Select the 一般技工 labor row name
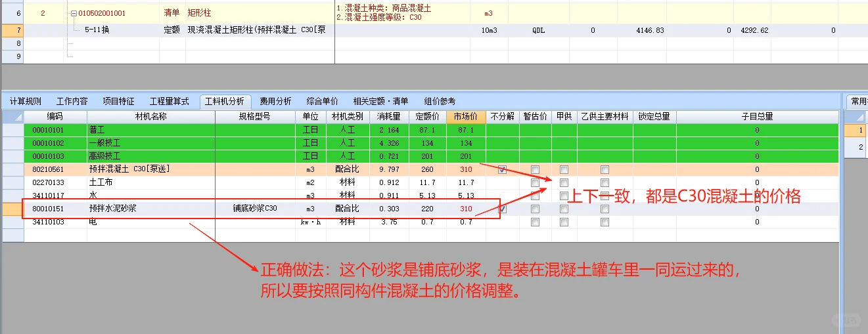The width and height of the screenshot is (868, 334). 104,143
